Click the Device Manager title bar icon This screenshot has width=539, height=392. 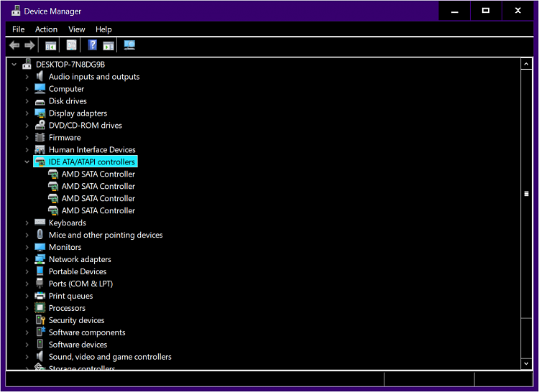point(16,11)
